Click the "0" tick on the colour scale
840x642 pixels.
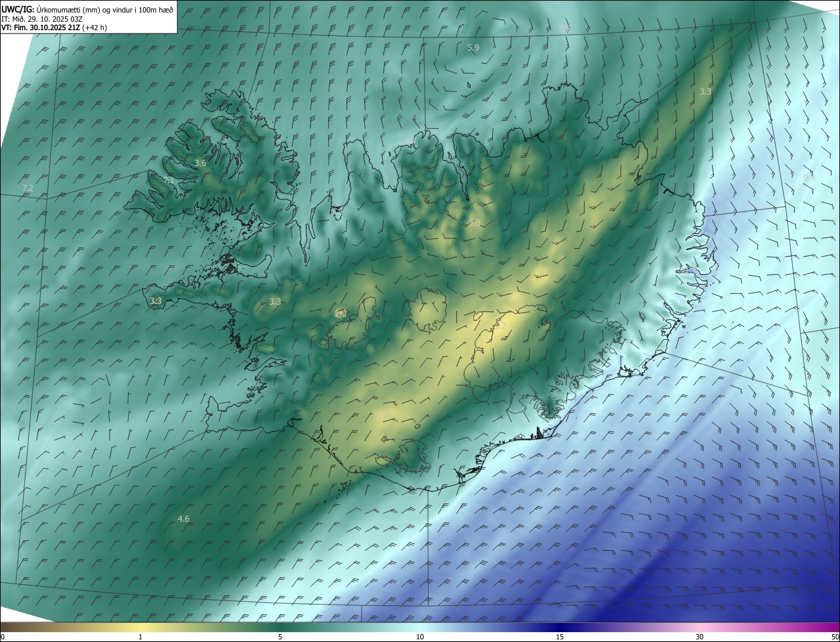point(3,637)
